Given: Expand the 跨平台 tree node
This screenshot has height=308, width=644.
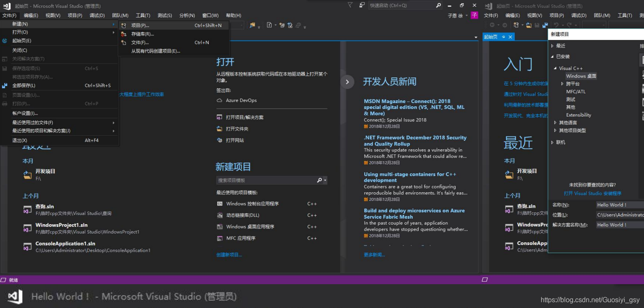Looking at the screenshot, I should tap(562, 83).
